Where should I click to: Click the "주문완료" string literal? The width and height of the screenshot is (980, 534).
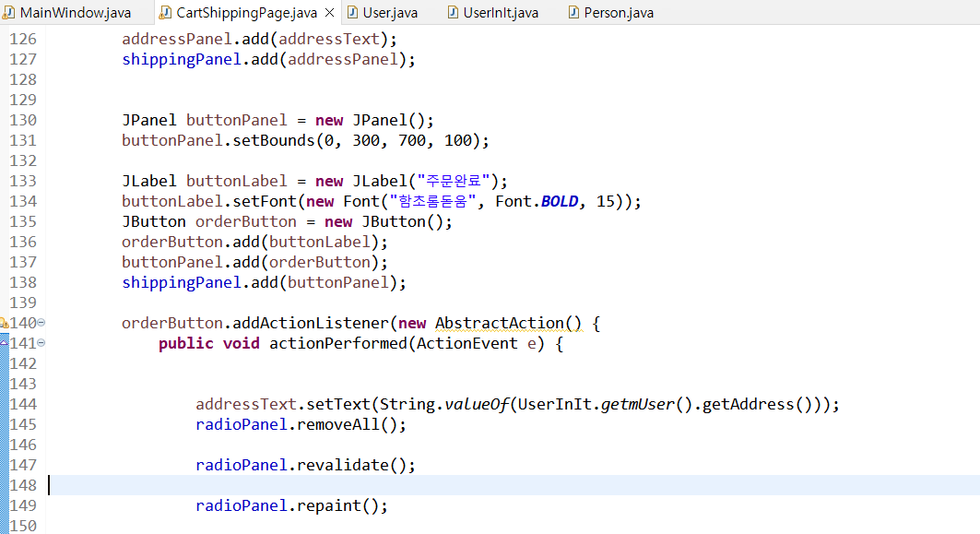(454, 181)
